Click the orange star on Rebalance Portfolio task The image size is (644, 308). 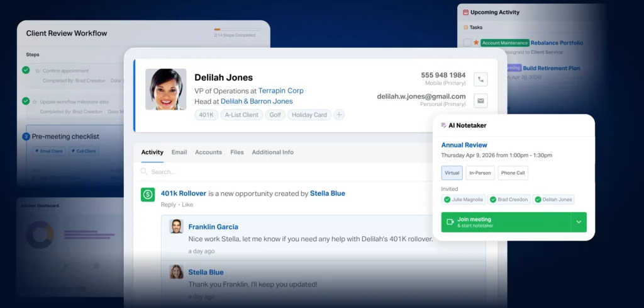pos(476,42)
